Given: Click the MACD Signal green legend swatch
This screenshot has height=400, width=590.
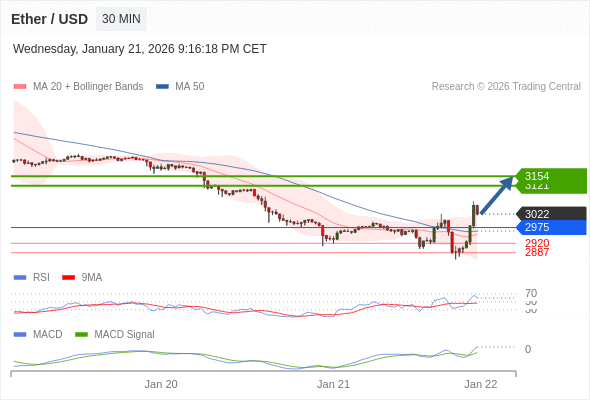Looking at the screenshot, I should pyautogui.click(x=81, y=335).
